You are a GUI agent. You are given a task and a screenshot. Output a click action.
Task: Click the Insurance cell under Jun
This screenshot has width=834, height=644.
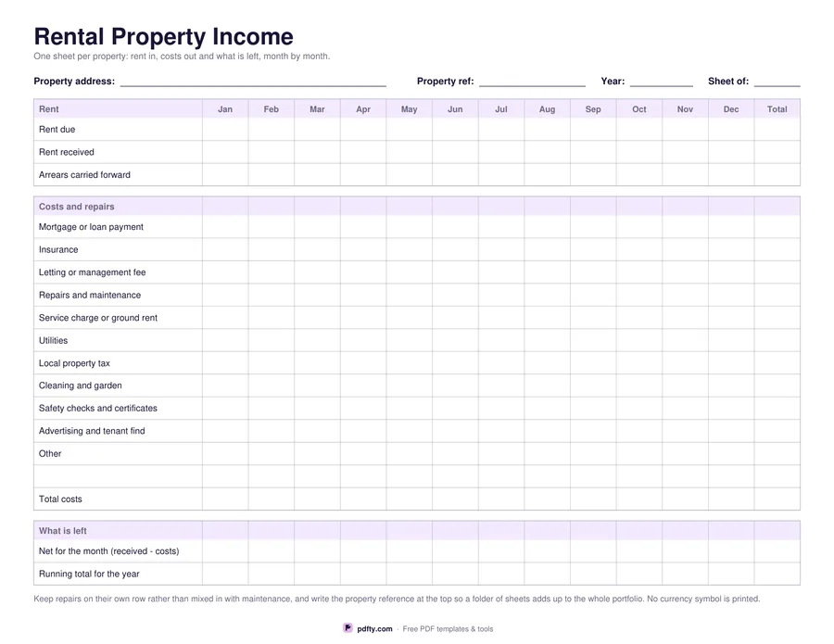[x=455, y=249]
